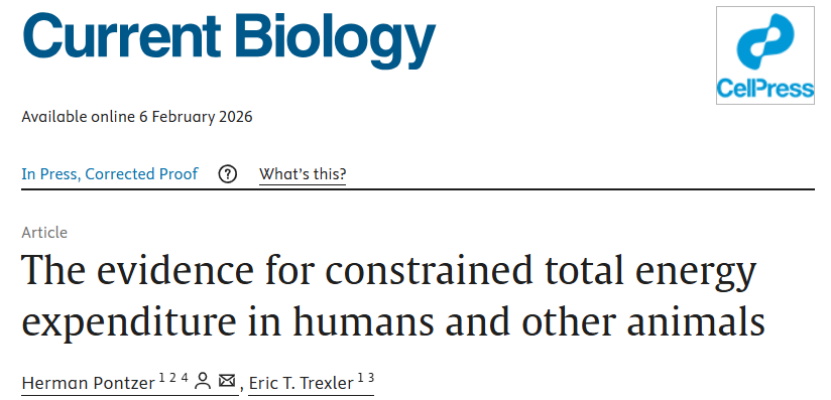This screenshot has height=400, width=831.
Task: Open the 'In Press, Corrected Proof' link
Action: click(x=110, y=174)
